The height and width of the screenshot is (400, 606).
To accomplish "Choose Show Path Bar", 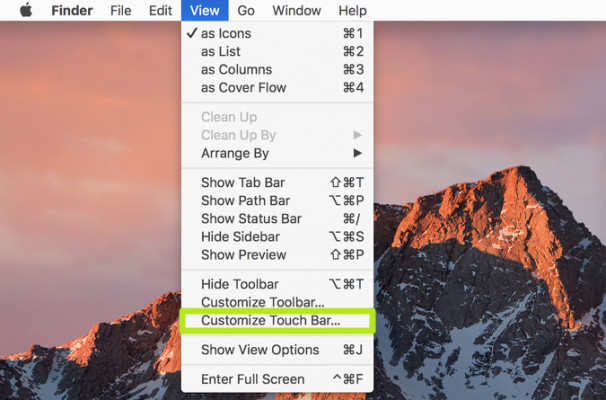I will 245,201.
